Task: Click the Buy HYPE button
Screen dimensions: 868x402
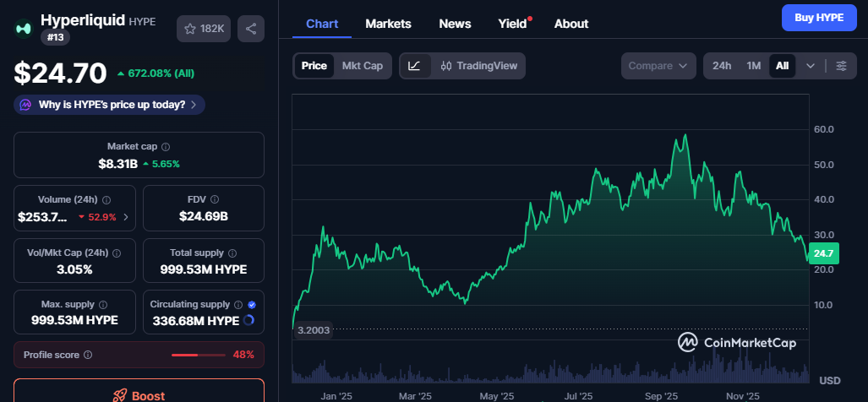Action: [x=818, y=17]
